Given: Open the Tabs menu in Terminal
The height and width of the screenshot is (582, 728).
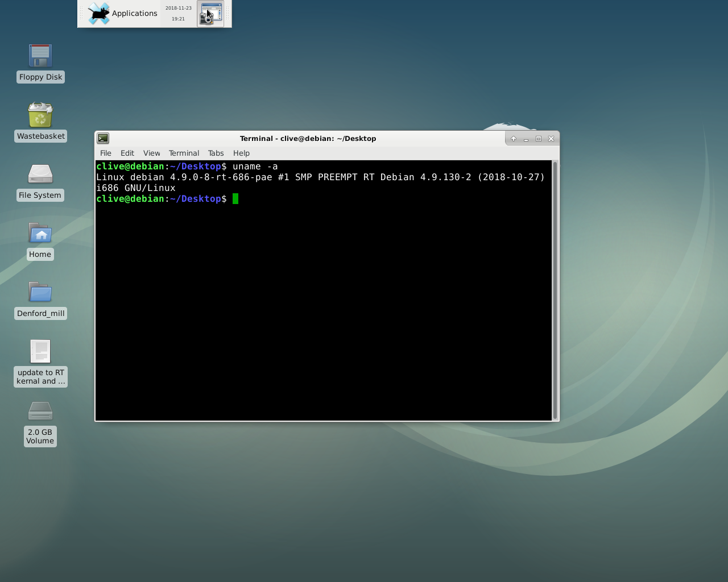Looking at the screenshot, I should click(x=216, y=153).
